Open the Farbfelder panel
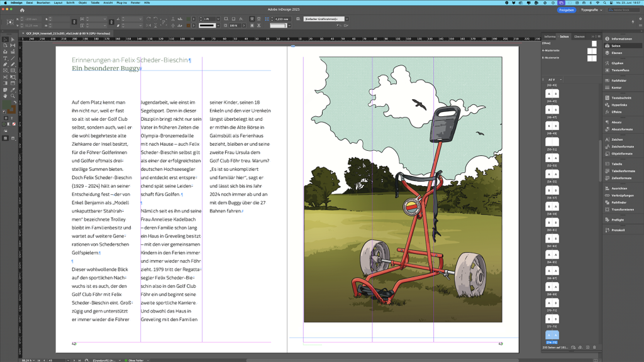 coord(619,80)
